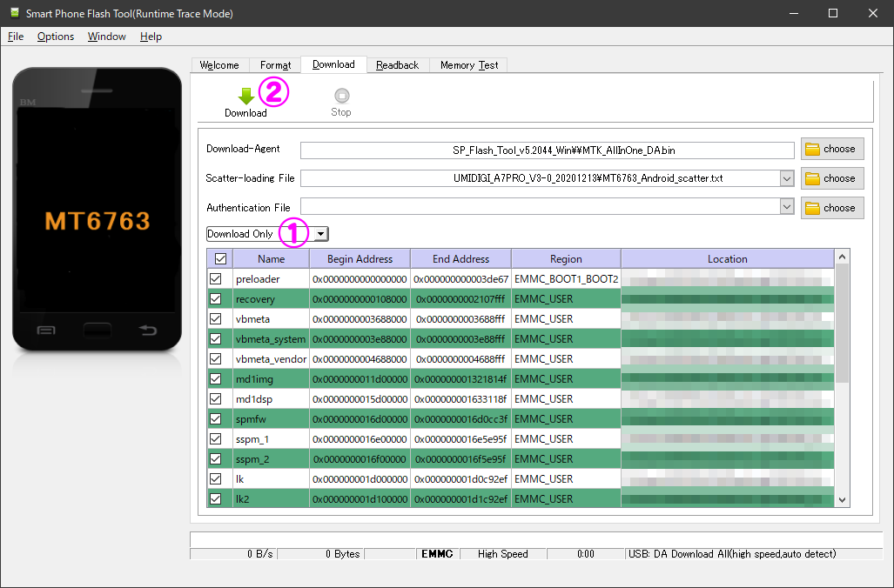
Task: Switch to the Readback tab
Action: point(397,64)
